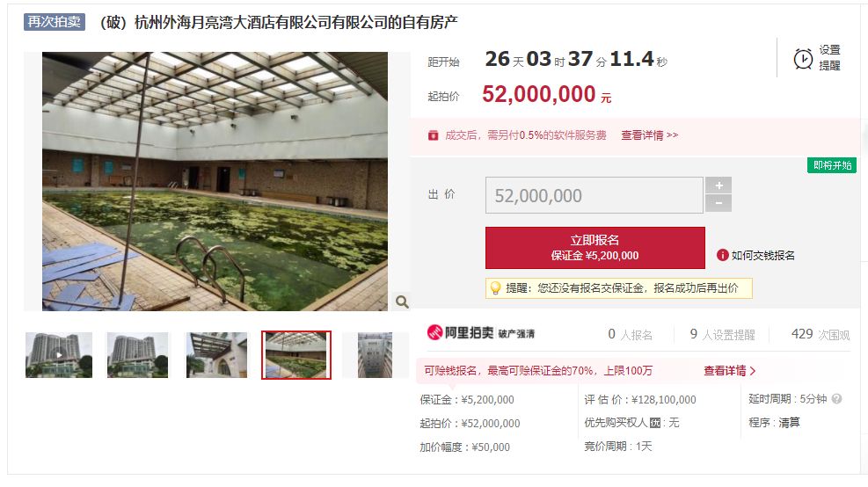
Task: Click the lightbulb reminder tip icon
Action: [495, 287]
